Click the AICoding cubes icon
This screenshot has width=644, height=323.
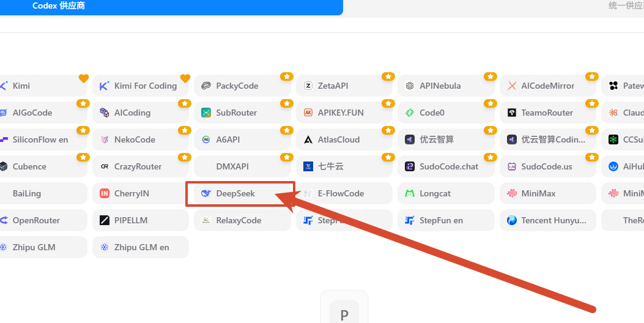pos(105,113)
